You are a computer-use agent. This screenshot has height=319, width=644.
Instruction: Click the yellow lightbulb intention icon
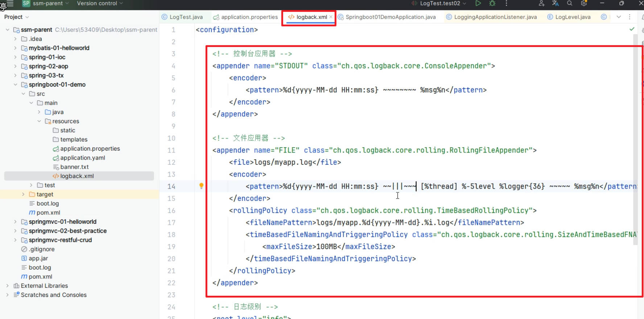tap(201, 186)
